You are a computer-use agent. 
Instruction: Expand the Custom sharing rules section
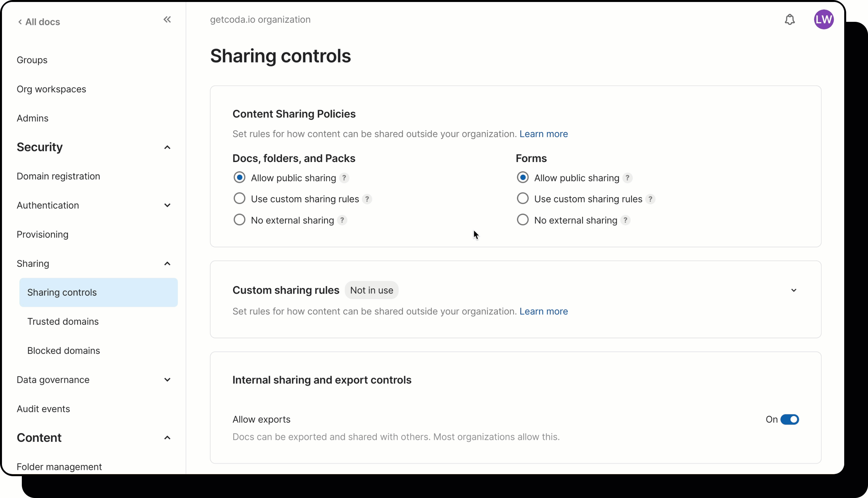pyautogui.click(x=794, y=290)
